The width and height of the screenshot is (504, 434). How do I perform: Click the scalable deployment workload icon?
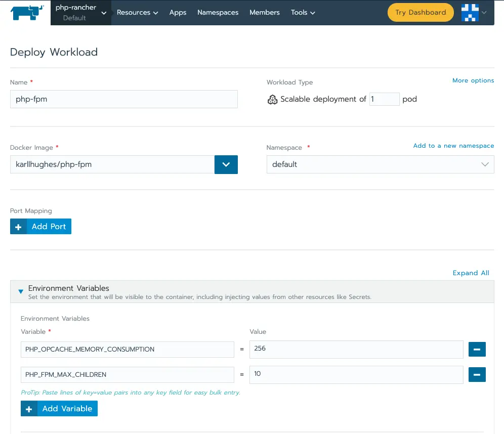point(272,100)
